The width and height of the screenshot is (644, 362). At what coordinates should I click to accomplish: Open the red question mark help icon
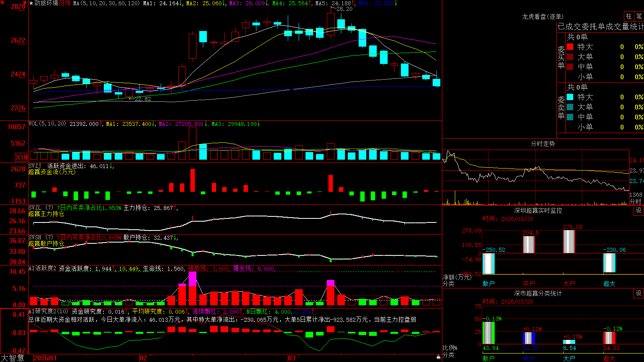tap(25, 3)
